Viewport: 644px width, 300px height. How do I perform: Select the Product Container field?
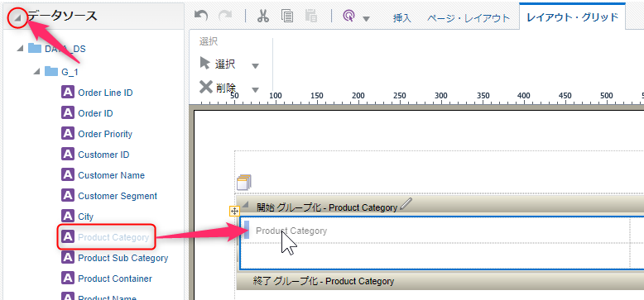(115, 279)
